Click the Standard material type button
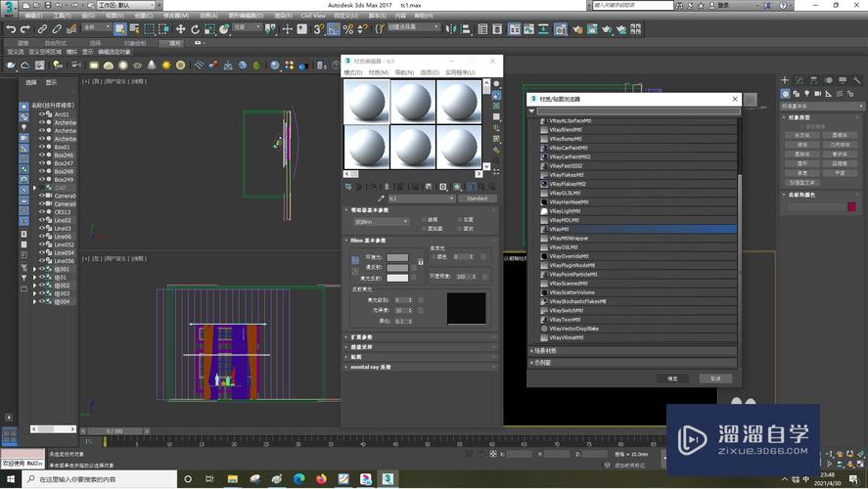The height and width of the screenshot is (489, 868). click(477, 199)
